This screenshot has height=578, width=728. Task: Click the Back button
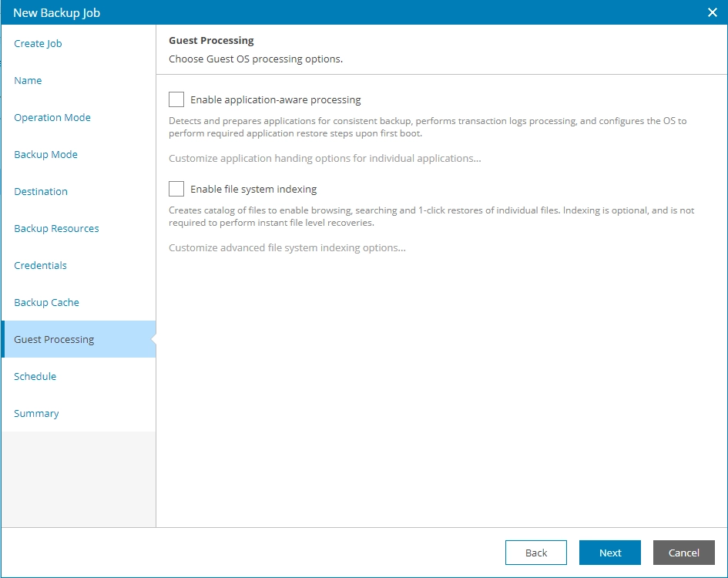535,553
